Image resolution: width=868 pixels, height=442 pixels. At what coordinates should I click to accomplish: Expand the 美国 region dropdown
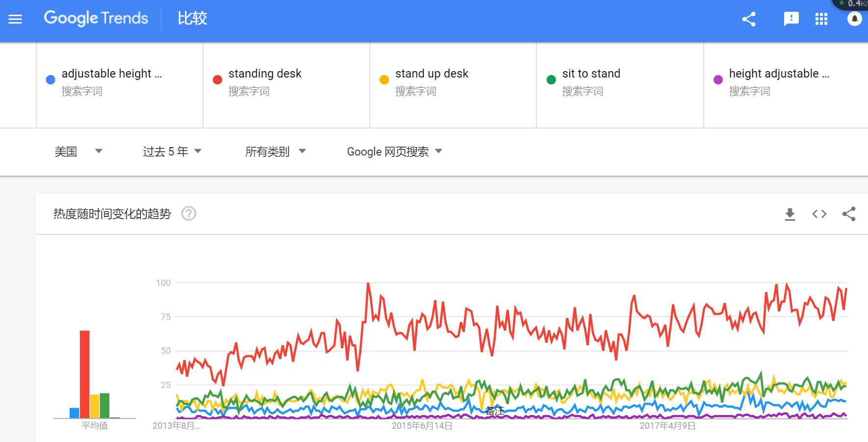78,152
